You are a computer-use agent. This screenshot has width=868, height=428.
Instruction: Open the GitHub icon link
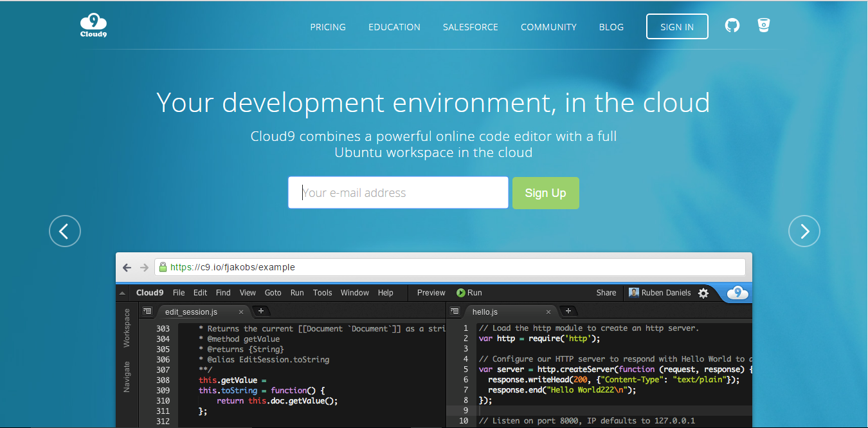(732, 26)
